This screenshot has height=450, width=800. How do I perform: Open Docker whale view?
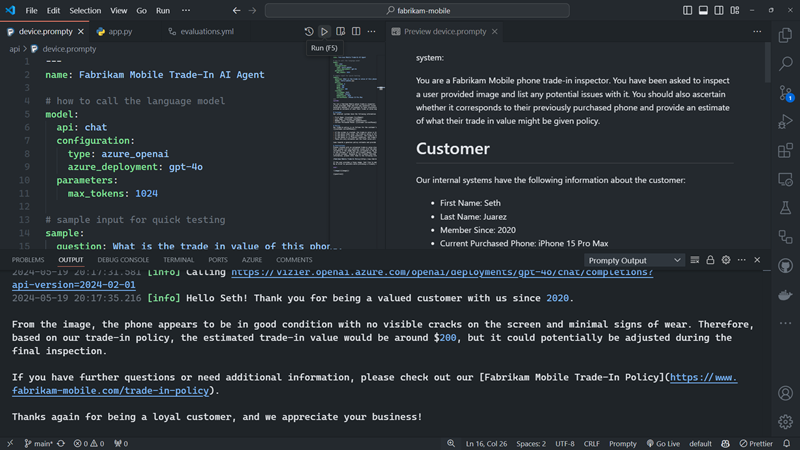coord(785,295)
